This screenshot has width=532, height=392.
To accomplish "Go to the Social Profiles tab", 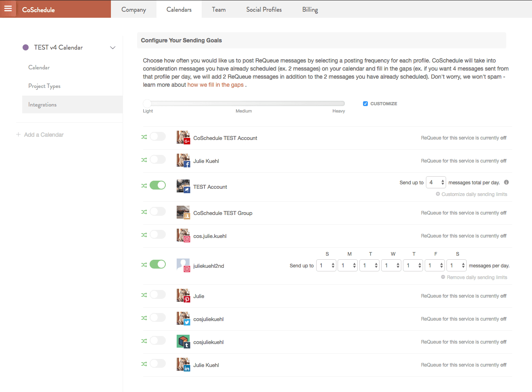I will point(264,9).
